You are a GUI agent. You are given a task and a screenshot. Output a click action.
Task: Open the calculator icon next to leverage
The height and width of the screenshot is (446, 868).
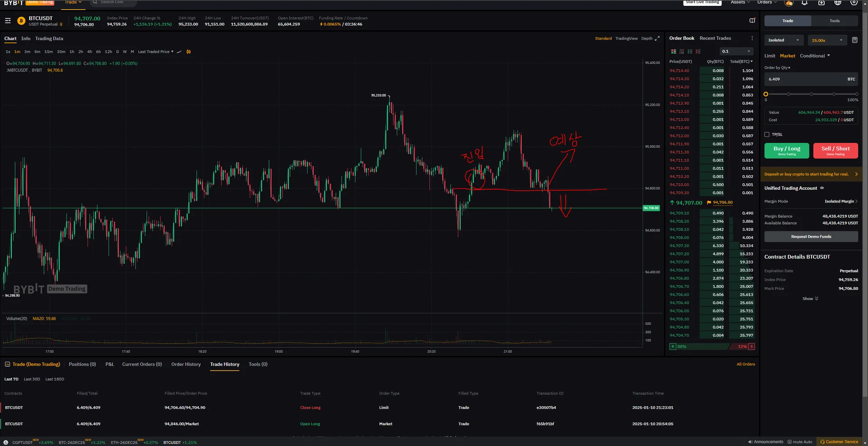[x=854, y=40]
